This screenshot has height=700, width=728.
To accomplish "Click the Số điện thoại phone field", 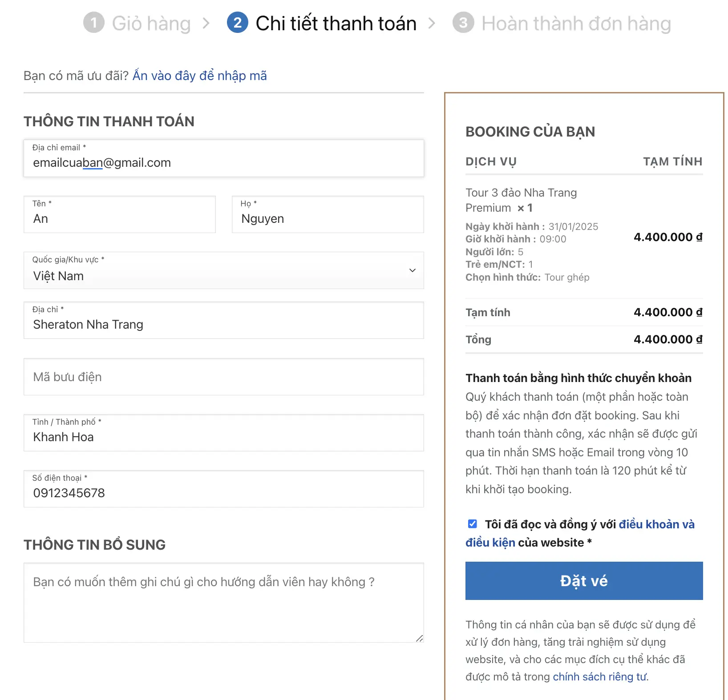I will click(x=223, y=493).
